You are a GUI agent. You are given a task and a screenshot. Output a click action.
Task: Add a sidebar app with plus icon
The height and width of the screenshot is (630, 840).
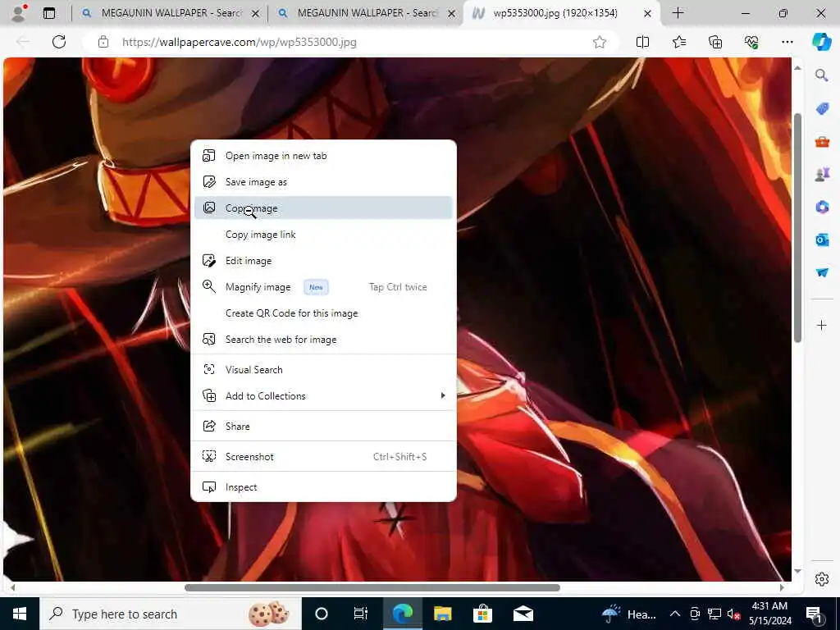(822, 325)
